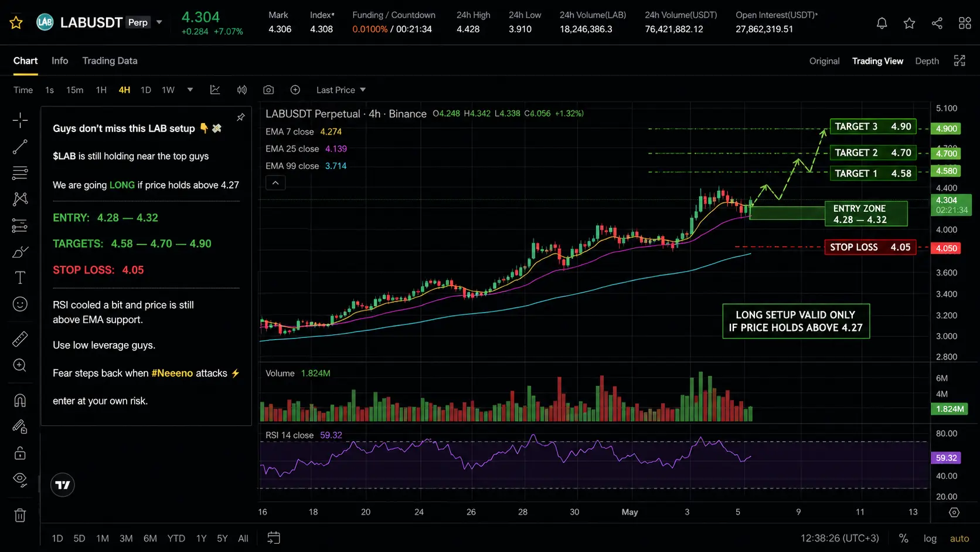Viewport: 980px width, 552px height.
Task: Show All chart history range
Action: coord(243,539)
